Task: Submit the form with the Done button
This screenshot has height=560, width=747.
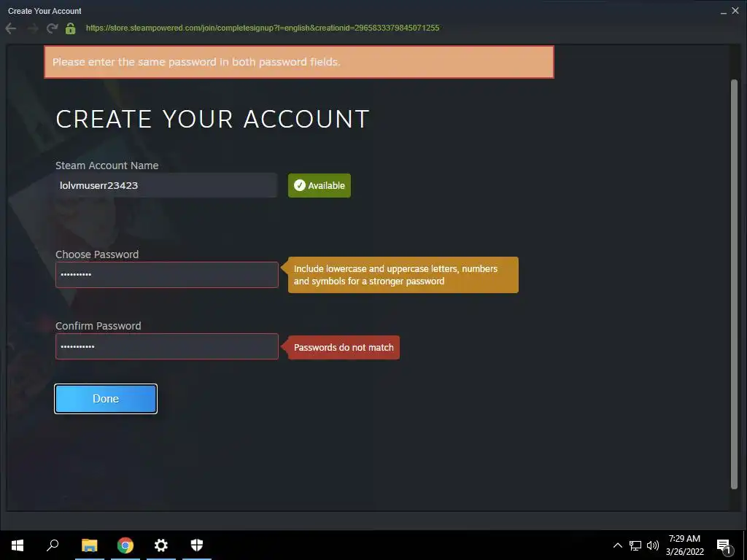Action: (x=106, y=399)
